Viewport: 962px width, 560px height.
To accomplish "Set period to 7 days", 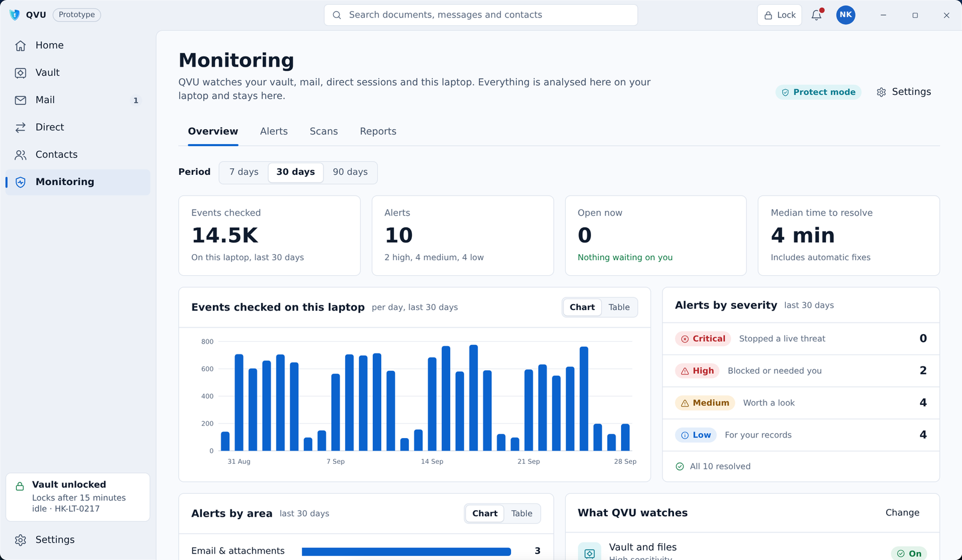I will 244,172.
